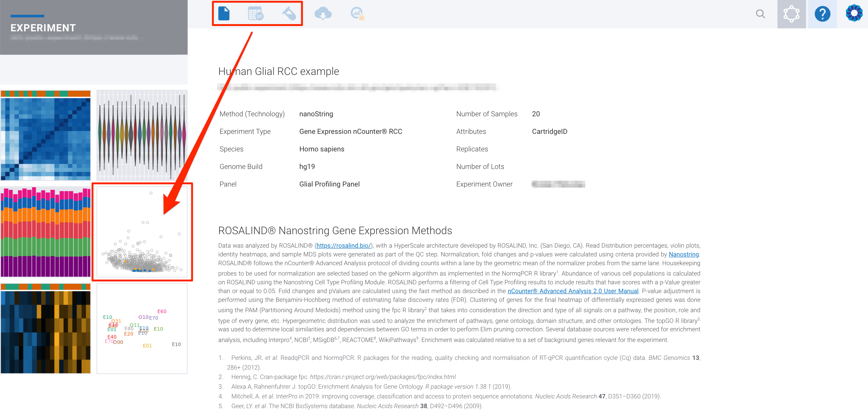This screenshot has width=868, height=410.
Task: Click the Genome Build label
Action: click(241, 166)
